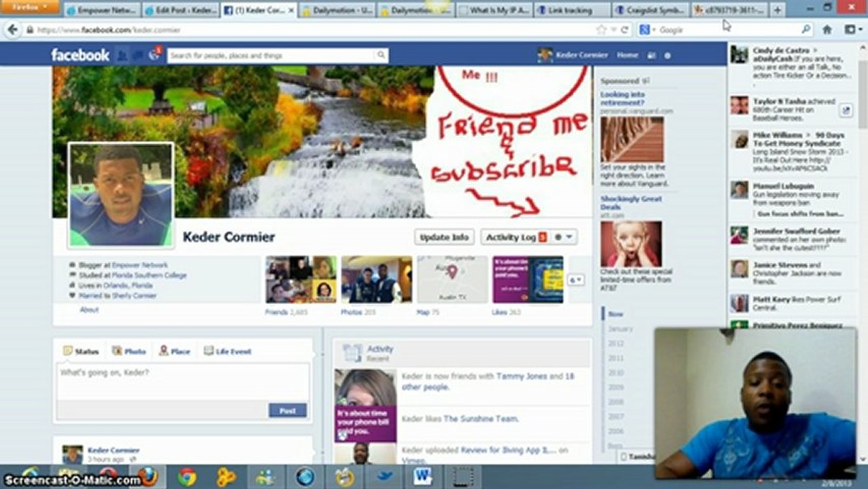Open Shockingly Great Deals ad link
868x489 pixels.
[x=630, y=202]
